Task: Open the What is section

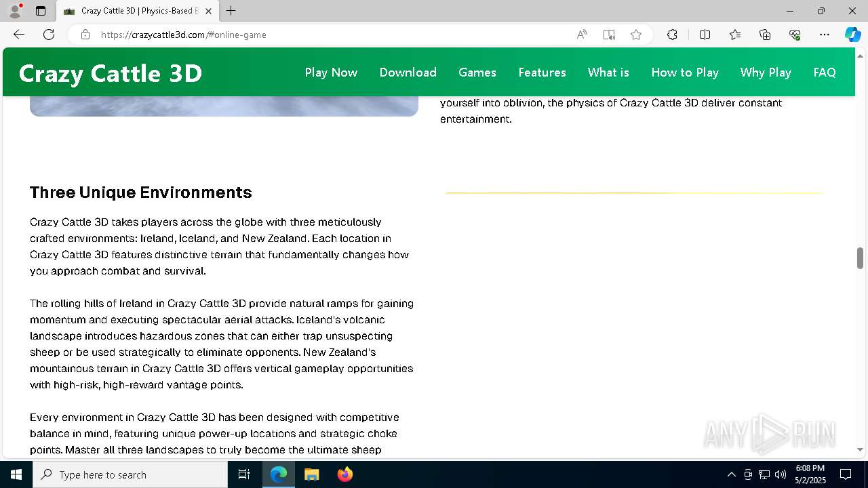Action: pos(608,73)
